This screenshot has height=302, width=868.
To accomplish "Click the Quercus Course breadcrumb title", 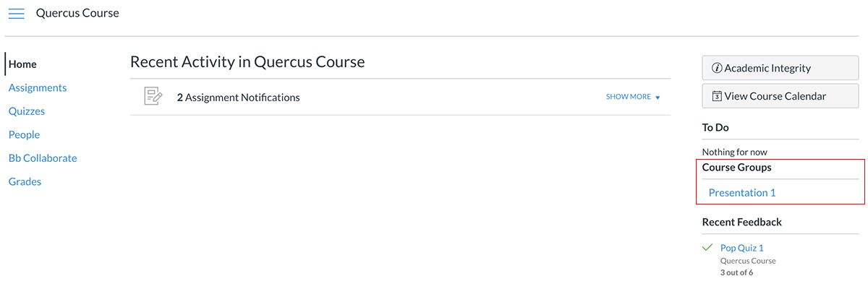I will click(77, 13).
